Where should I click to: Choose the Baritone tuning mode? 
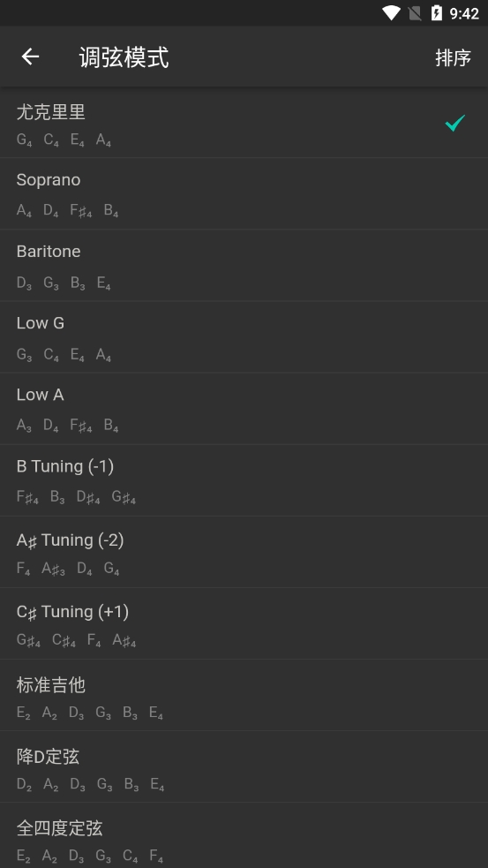244,265
